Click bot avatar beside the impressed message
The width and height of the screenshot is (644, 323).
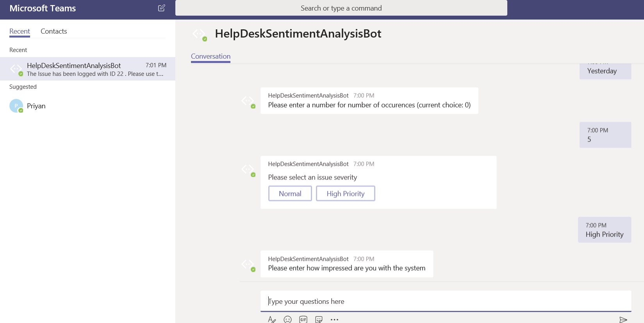point(248,265)
